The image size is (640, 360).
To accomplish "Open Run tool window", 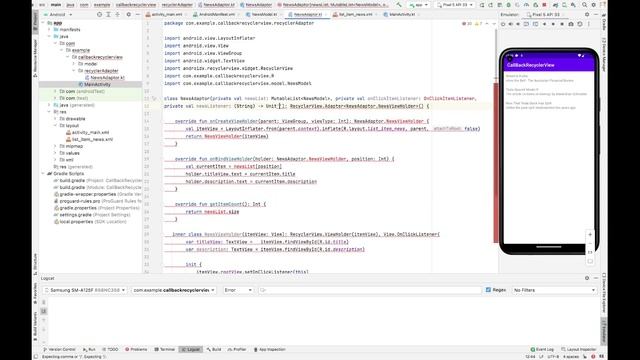I will [x=89, y=349].
